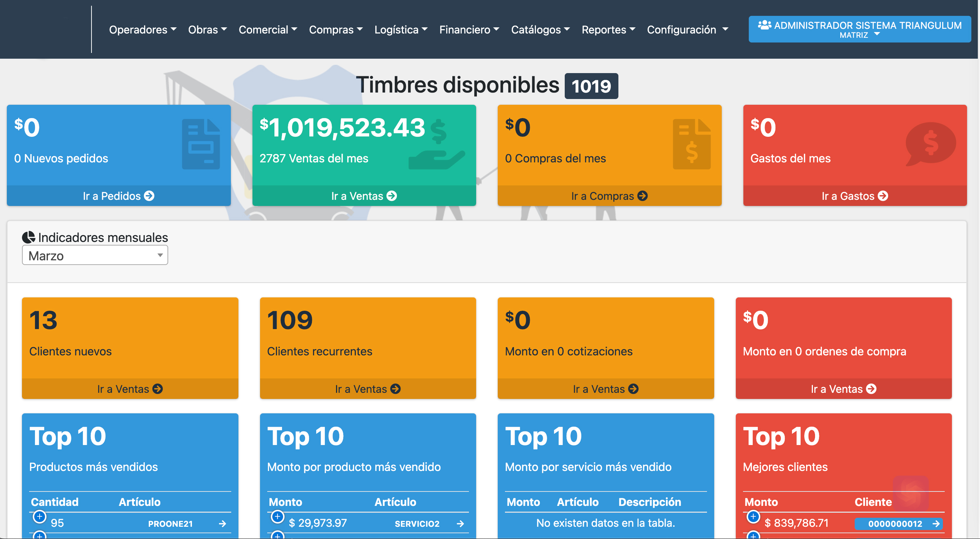This screenshot has width=980, height=539.
Task: Click hand holding dollar icon in Ventas card
Action: tap(437, 144)
